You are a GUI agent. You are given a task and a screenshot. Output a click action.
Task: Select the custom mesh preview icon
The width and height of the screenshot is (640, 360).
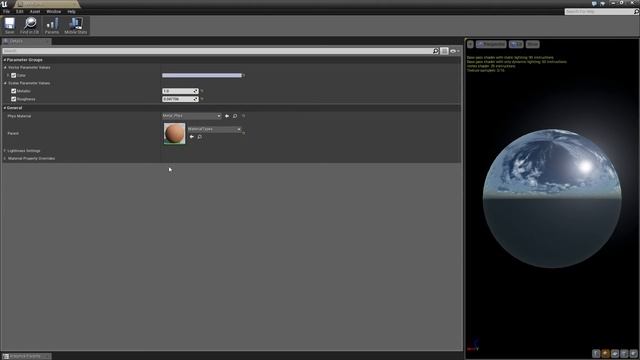(633, 353)
